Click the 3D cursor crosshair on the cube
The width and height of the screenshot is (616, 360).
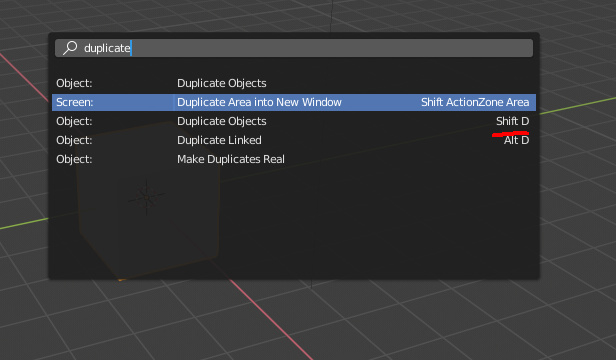(x=147, y=197)
